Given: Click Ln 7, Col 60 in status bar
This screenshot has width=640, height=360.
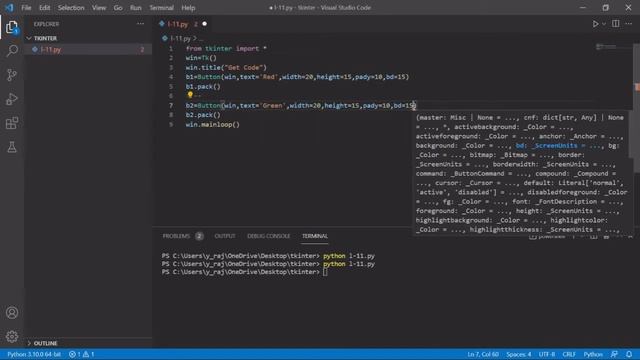Looking at the screenshot, I should [x=483, y=354].
